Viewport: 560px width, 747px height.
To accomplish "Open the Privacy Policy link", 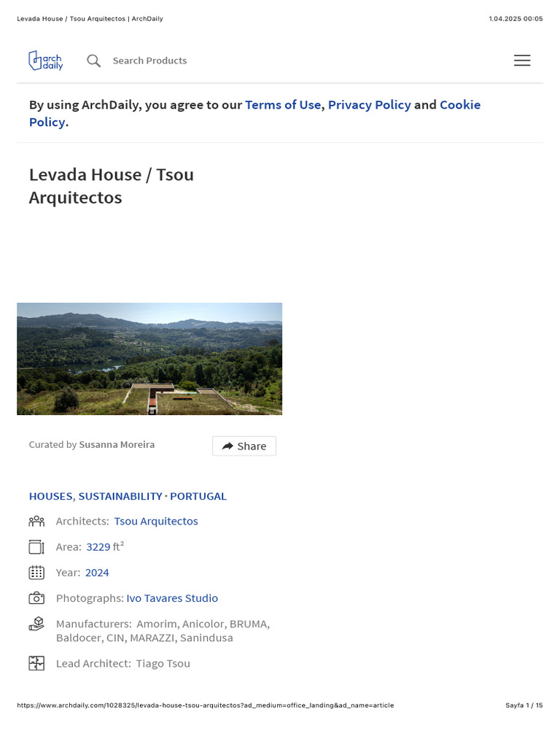I will [369, 105].
